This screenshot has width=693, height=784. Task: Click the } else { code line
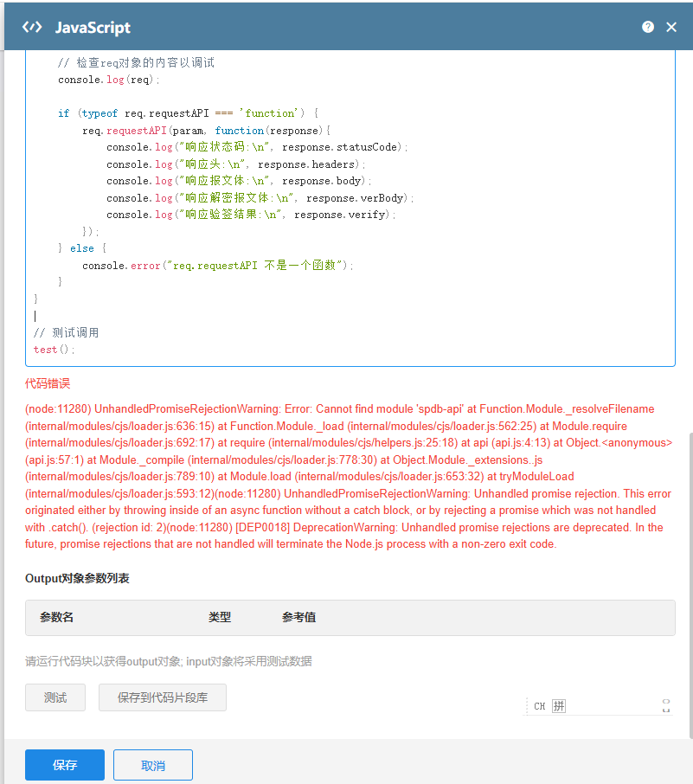pos(82,248)
